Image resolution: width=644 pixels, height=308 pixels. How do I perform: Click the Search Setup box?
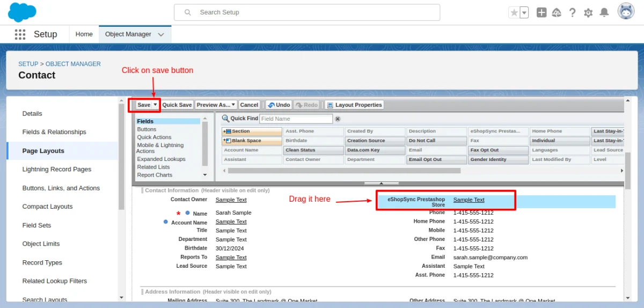click(307, 12)
